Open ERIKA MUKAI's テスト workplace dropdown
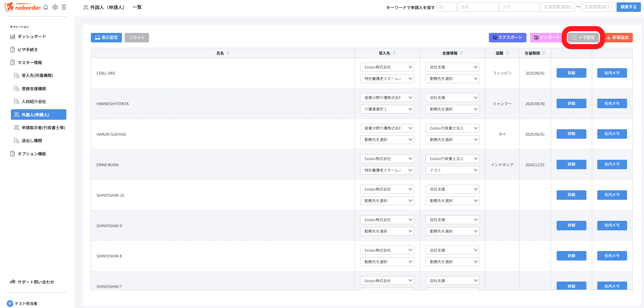This screenshot has width=644, height=308. click(452, 170)
